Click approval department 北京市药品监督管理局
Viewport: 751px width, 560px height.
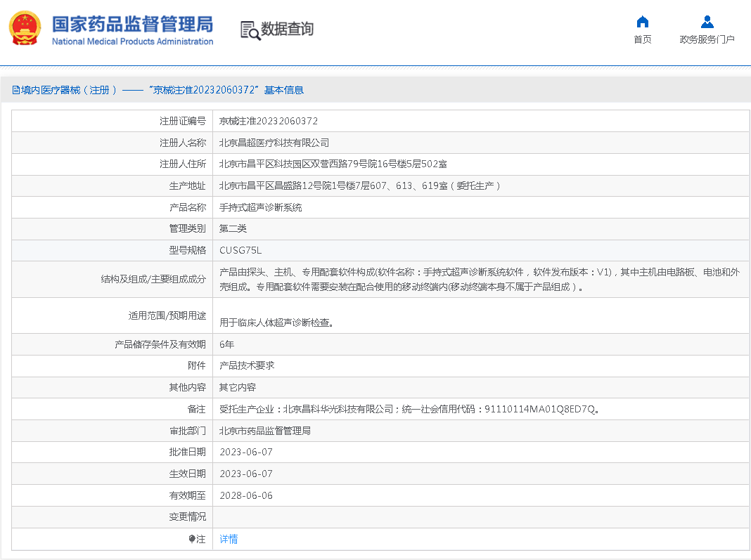(264, 431)
